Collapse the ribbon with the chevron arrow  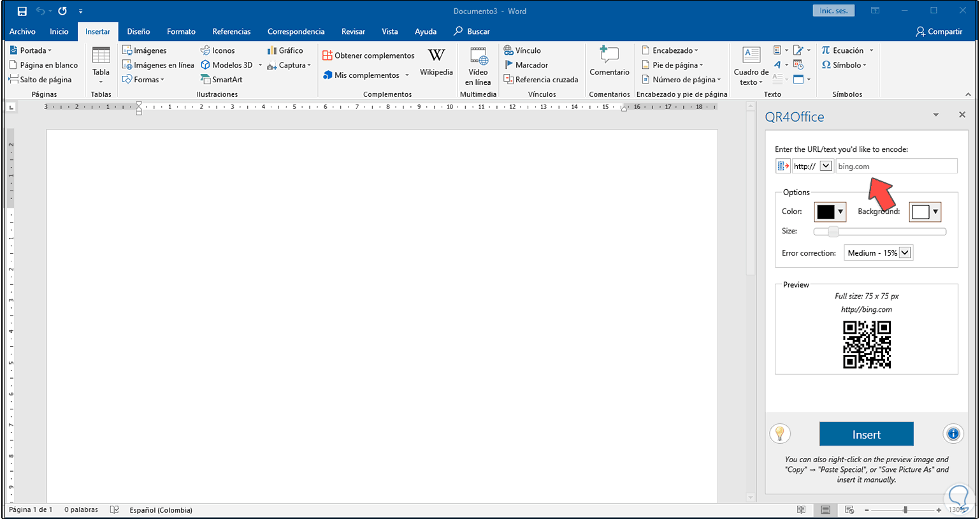pyautogui.click(x=969, y=94)
